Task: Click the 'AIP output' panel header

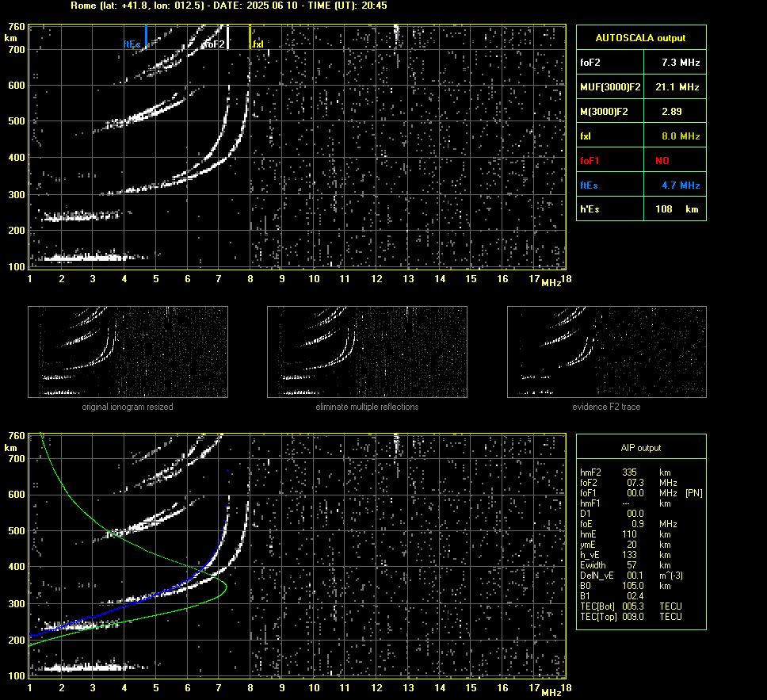Action: tap(641, 448)
